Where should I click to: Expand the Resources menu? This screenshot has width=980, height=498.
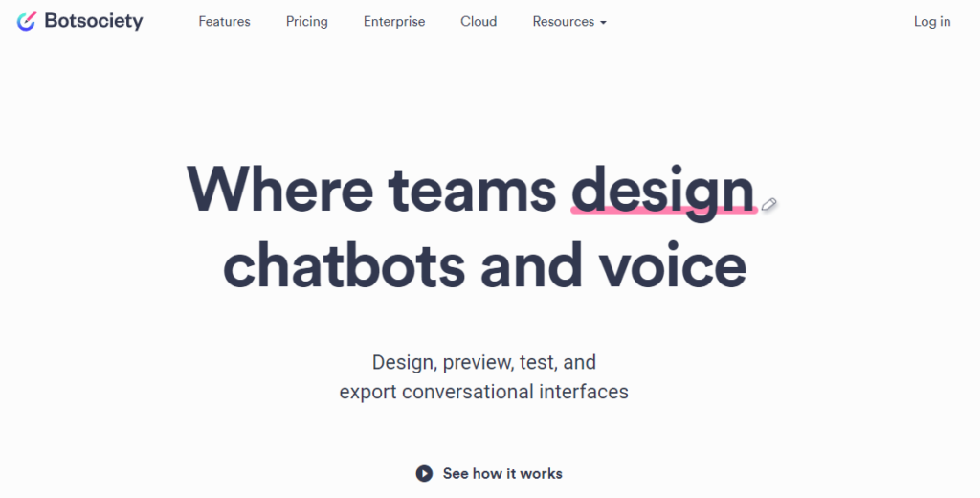click(564, 21)
